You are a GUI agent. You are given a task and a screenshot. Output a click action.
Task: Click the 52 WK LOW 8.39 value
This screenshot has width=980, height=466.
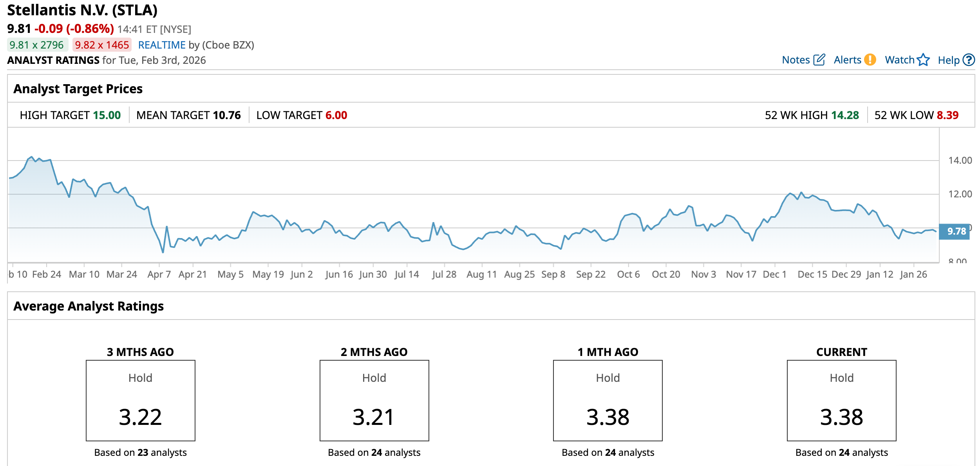[947, 115]
